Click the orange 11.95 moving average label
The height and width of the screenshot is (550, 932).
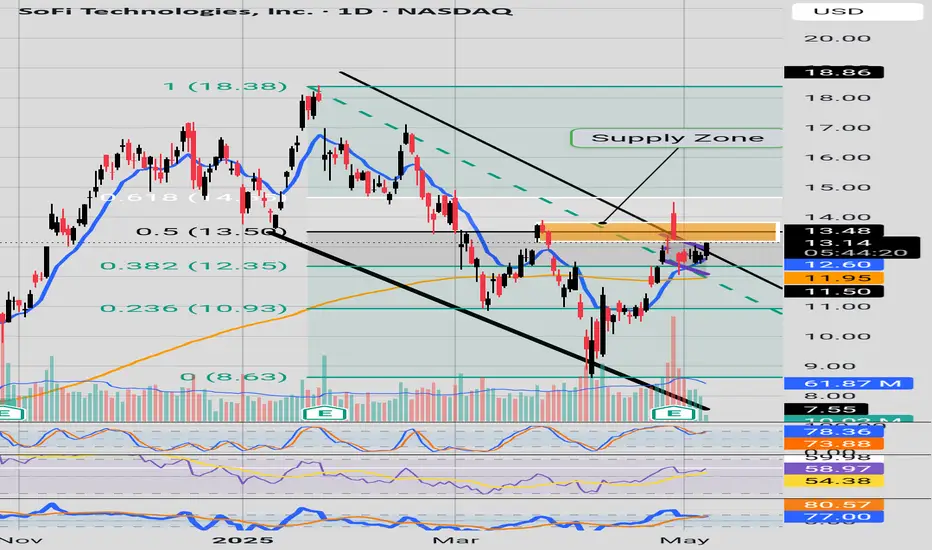834,278
